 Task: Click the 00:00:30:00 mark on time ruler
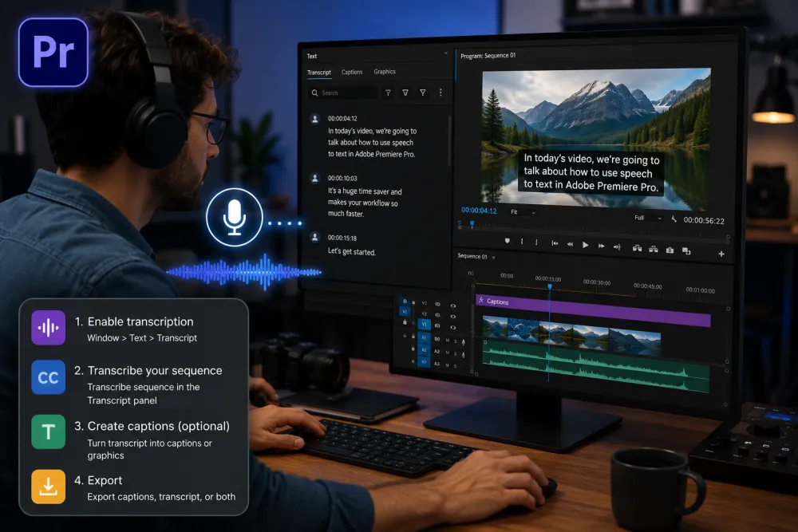click(x=597, y=282)
